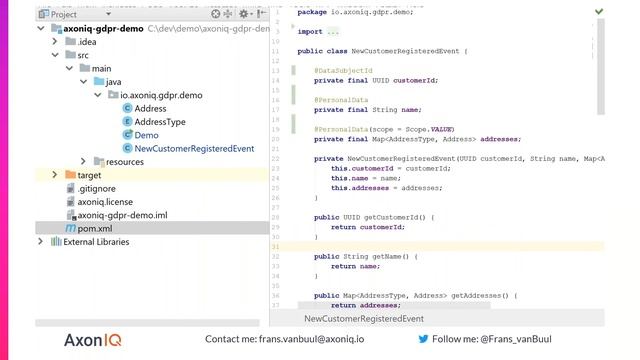The height and width of the screenshot is (360, 640).
Task: Click the @DataSubjectId annotation
Action: pyautogui.click(x=343, y=71)
